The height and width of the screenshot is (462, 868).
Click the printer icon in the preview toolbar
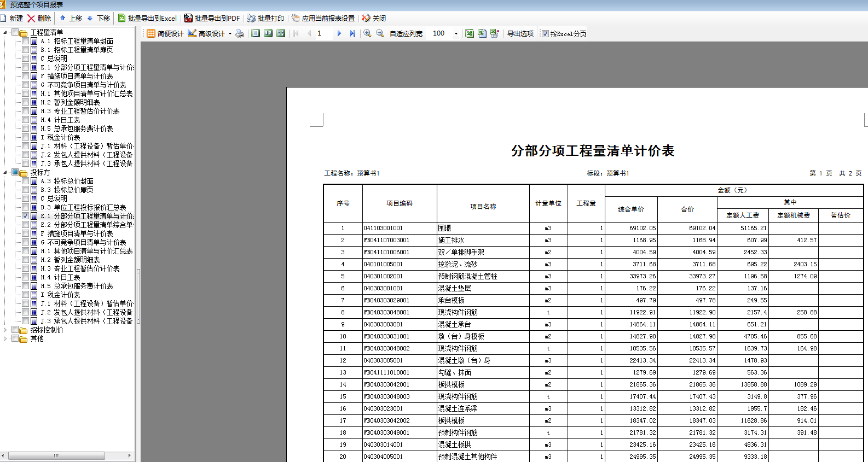point(240,33)
